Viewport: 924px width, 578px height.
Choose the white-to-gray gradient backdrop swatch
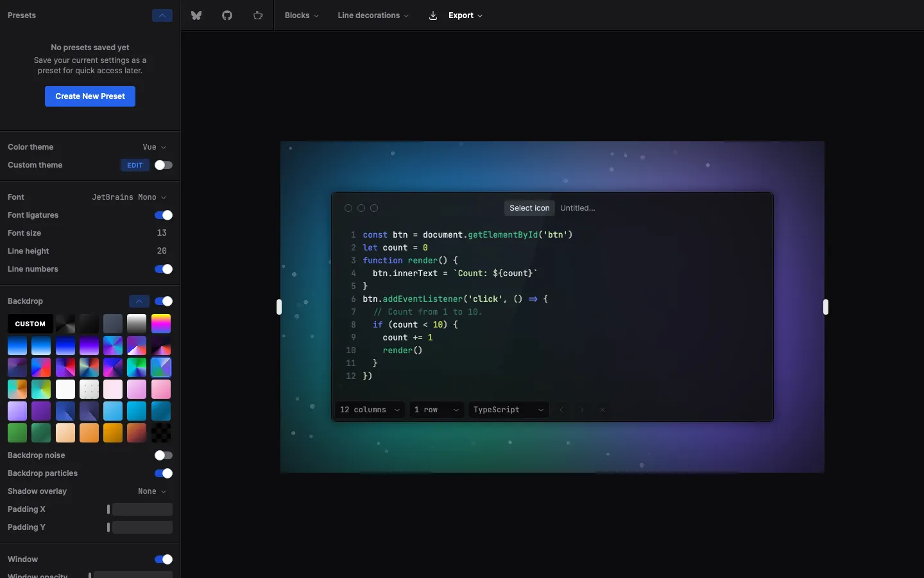(137, 324)
